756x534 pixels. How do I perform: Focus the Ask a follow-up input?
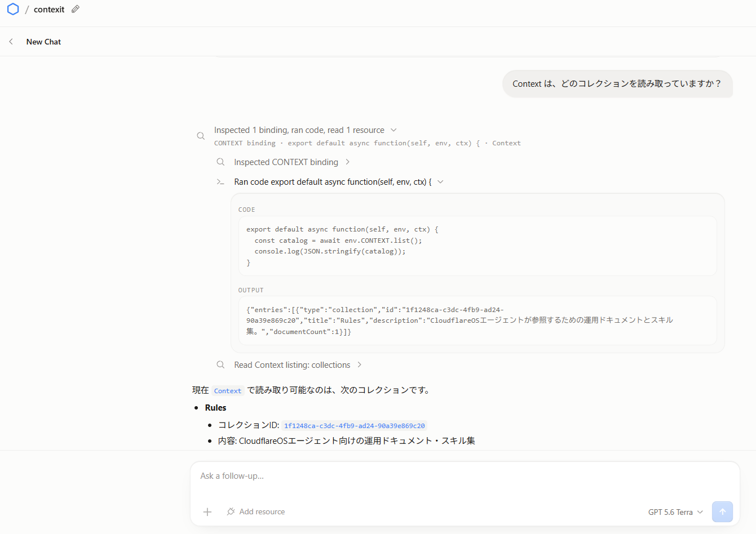[465, 477]
